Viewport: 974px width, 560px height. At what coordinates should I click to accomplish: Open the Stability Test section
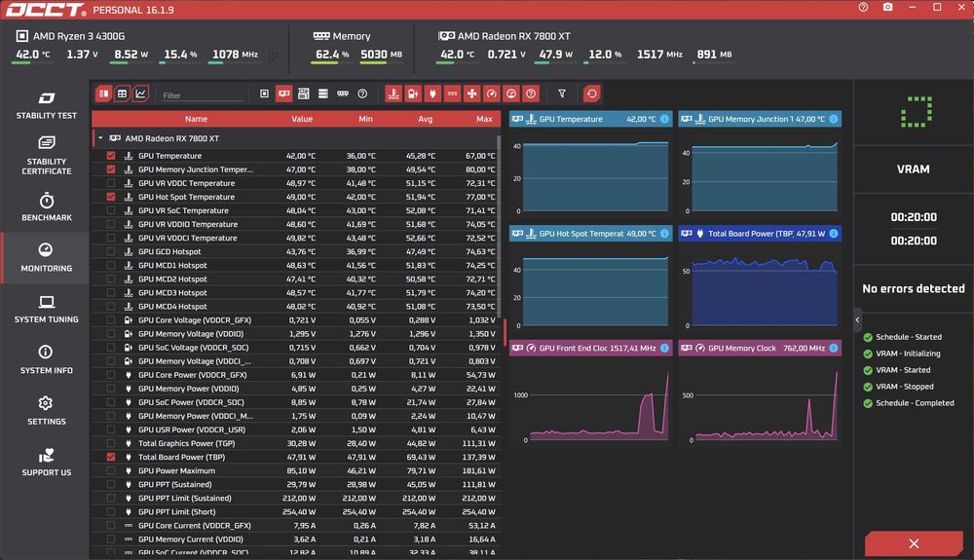(x=46, y=105)
